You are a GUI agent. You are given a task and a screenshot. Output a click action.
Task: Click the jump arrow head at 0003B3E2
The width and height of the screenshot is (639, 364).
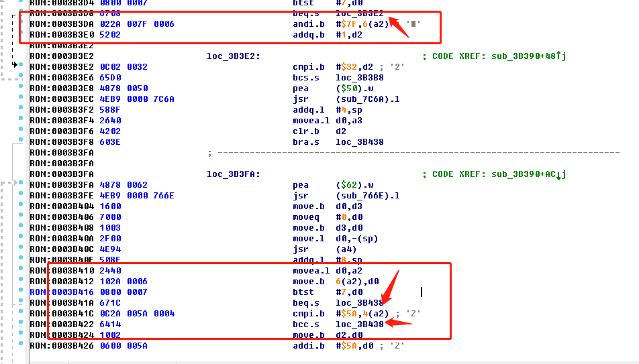click(x=15, y=64)
